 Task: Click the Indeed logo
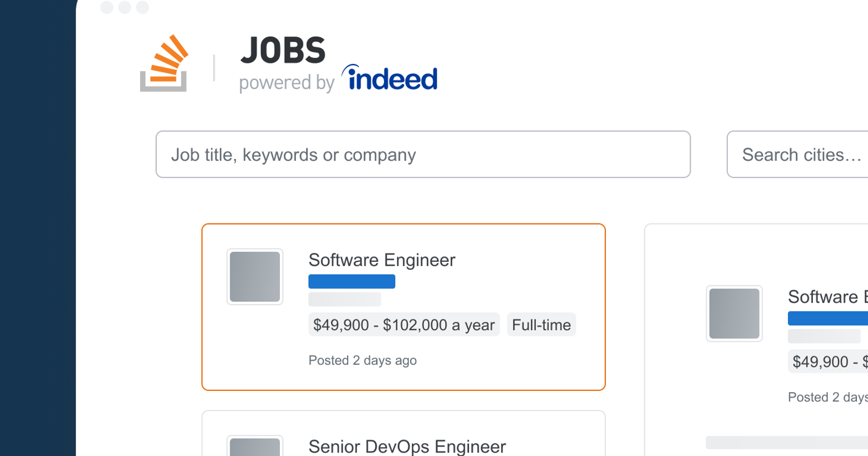pos(390,78)
